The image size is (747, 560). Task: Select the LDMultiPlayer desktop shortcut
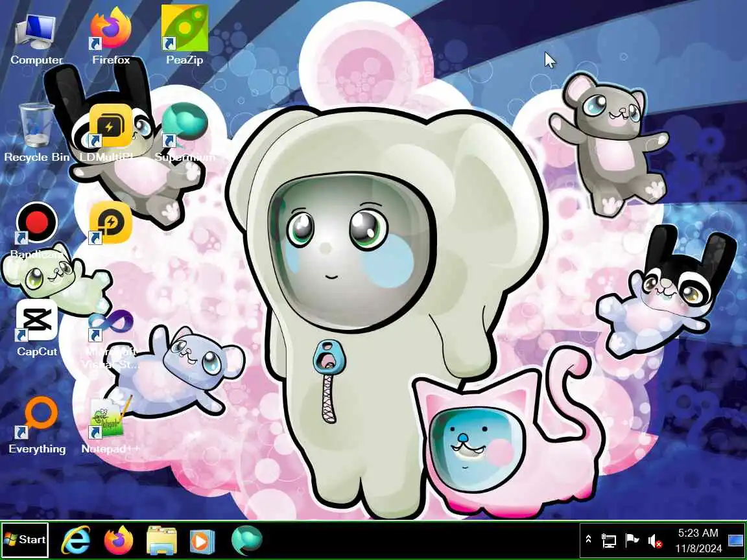point(110,132)
